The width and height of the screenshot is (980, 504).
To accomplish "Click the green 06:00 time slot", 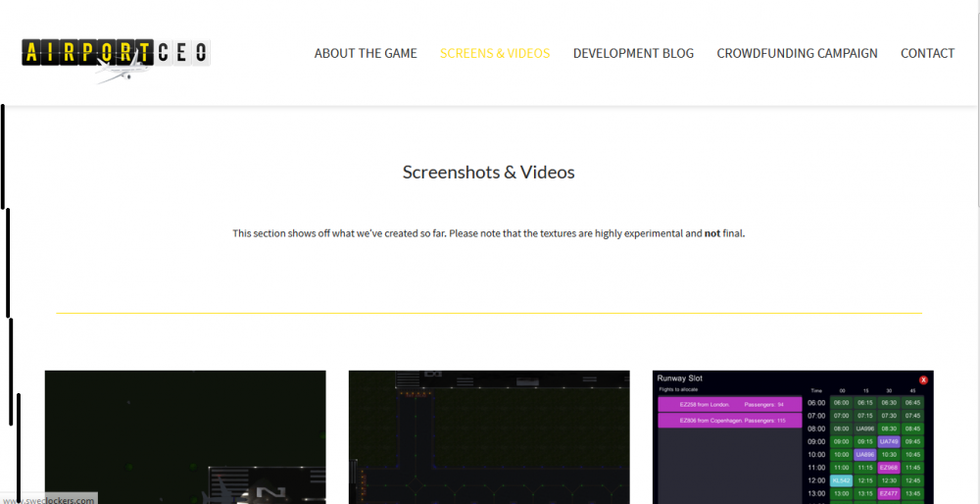I will click(x=841, y=402).
